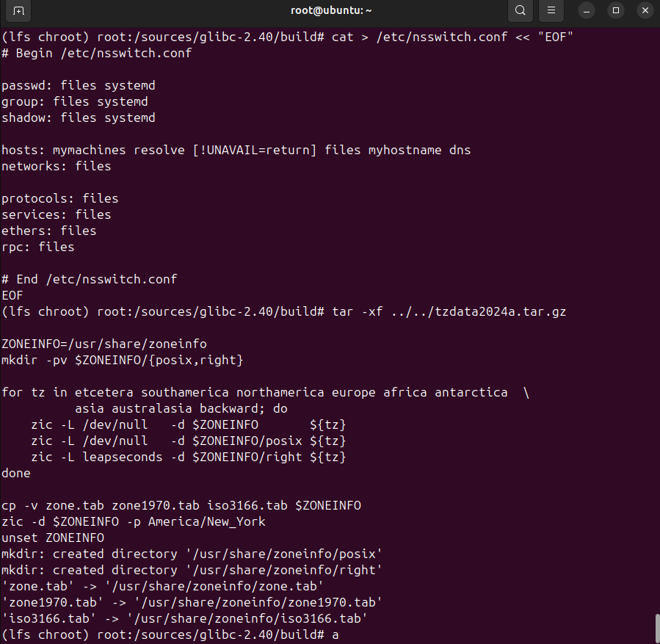Click the vertical scrollbar thumb

coord(656,627)
